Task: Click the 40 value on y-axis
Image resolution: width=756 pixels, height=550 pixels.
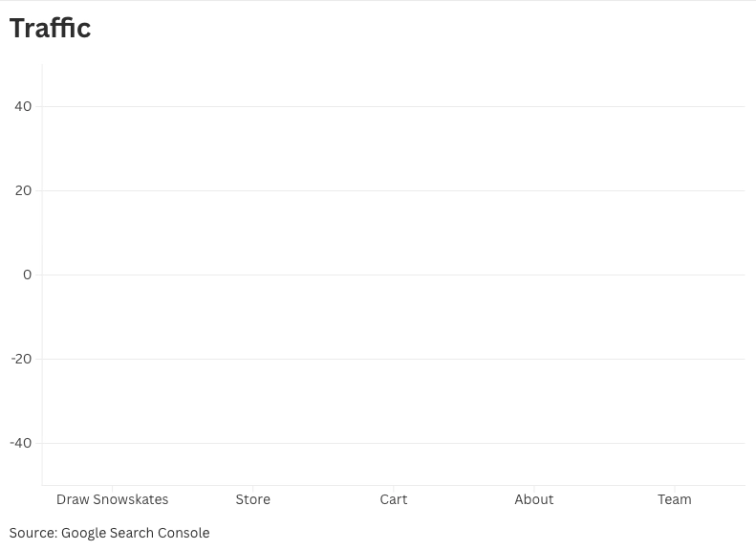Action: tap(23, 106)
